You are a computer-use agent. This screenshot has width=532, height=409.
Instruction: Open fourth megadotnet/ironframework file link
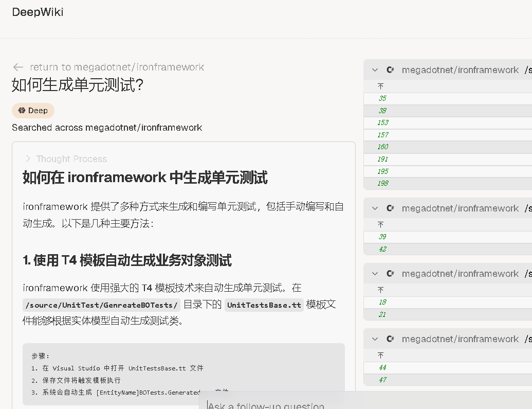(x=460, y=339)
